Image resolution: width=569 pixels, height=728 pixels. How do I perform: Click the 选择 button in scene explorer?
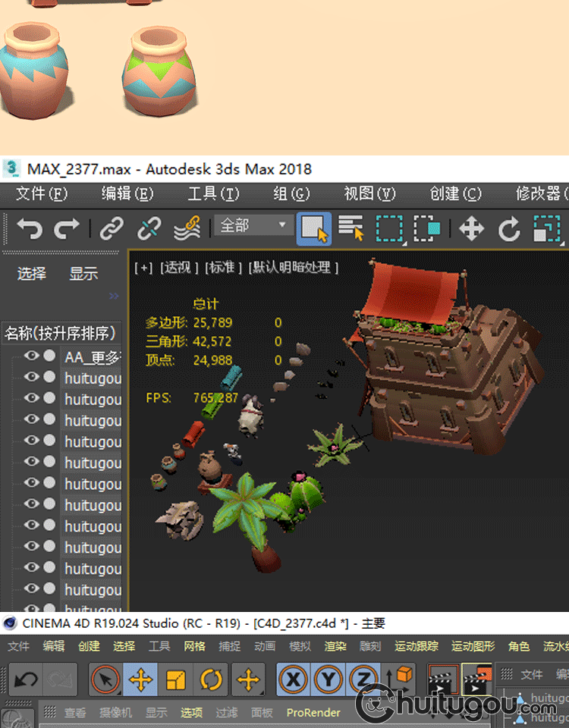tap(32, 274)
